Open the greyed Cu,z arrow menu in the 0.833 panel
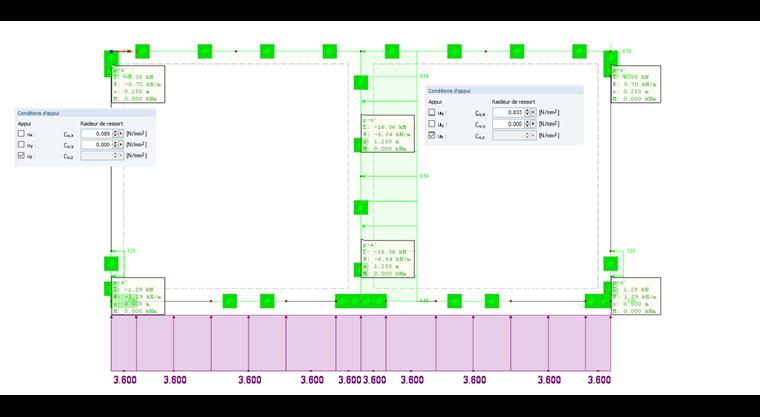Screen dimensions: 760x417 (x=533, y=135)
